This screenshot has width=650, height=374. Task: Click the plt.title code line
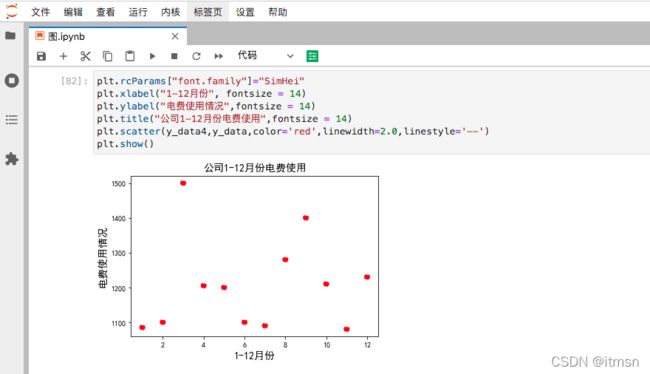pyautogui.click(x=224, y=119)
